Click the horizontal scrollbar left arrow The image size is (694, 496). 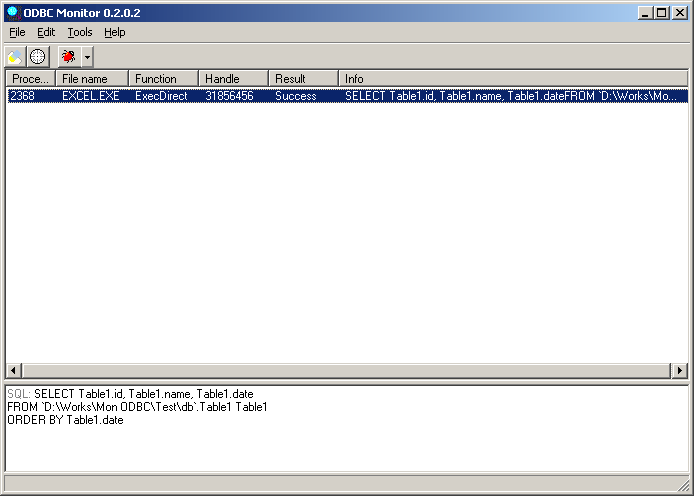[x=13, y=370]
